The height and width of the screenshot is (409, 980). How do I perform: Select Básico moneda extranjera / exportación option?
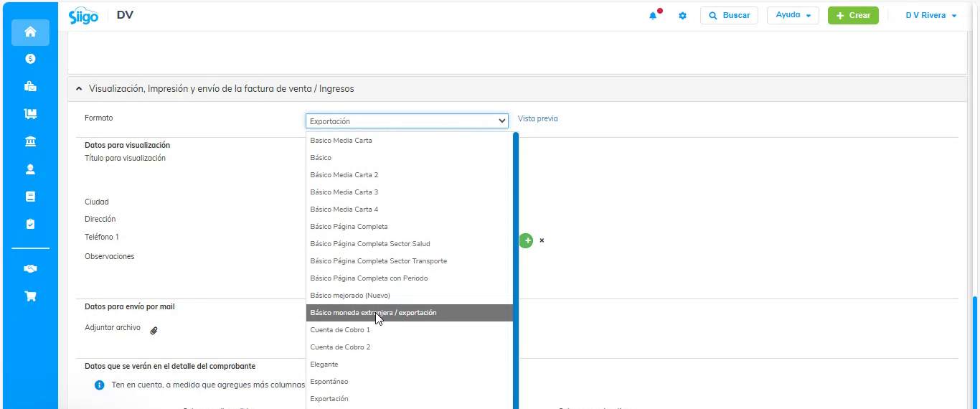(409, 313)
